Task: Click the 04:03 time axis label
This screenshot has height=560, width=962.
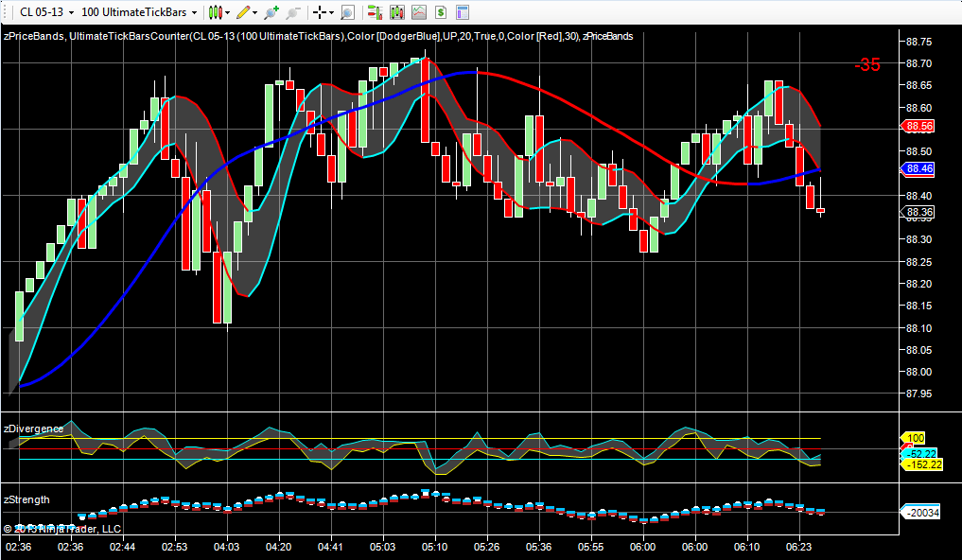Action: click(x=226, y=547)
